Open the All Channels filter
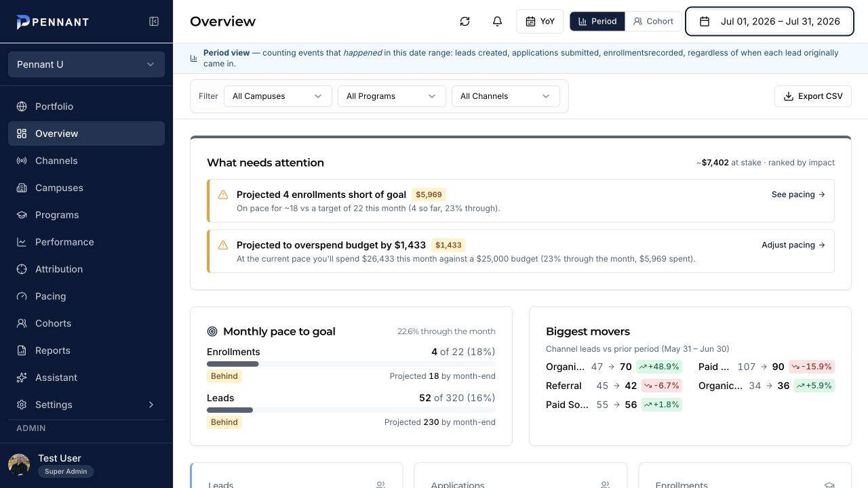The width and height of the screenshot is (868, 488). coord(506,96)
